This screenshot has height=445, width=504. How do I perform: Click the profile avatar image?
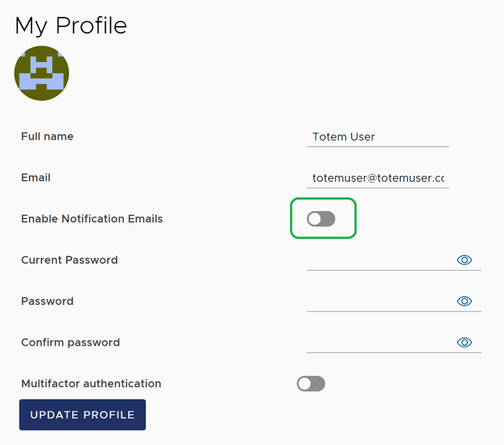tap(41, 73)
